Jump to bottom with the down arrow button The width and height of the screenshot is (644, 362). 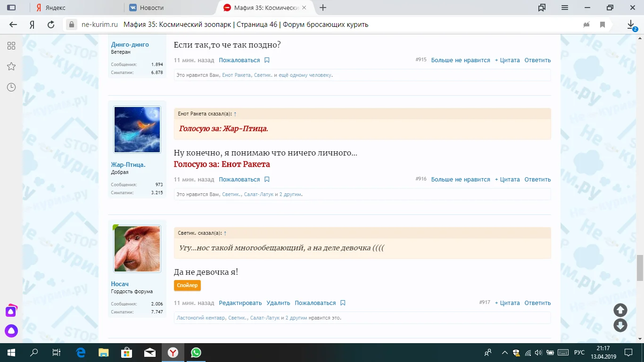[x=620, y=325]
